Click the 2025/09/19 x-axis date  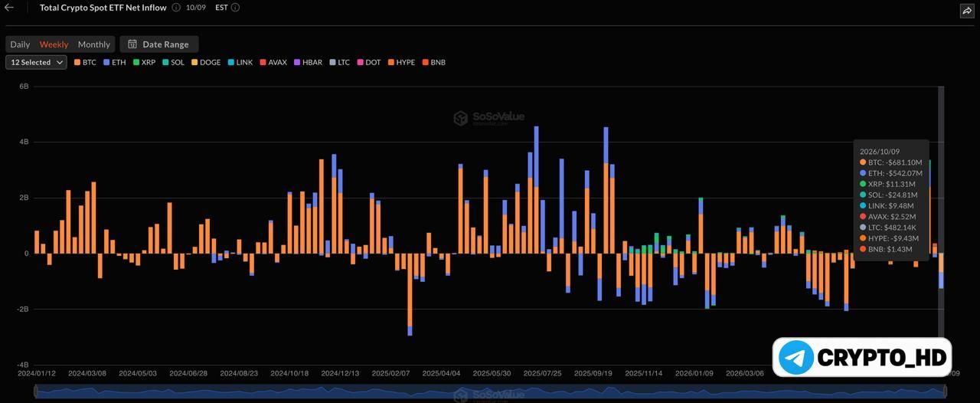pyautogui.click(x=593, y=373)
